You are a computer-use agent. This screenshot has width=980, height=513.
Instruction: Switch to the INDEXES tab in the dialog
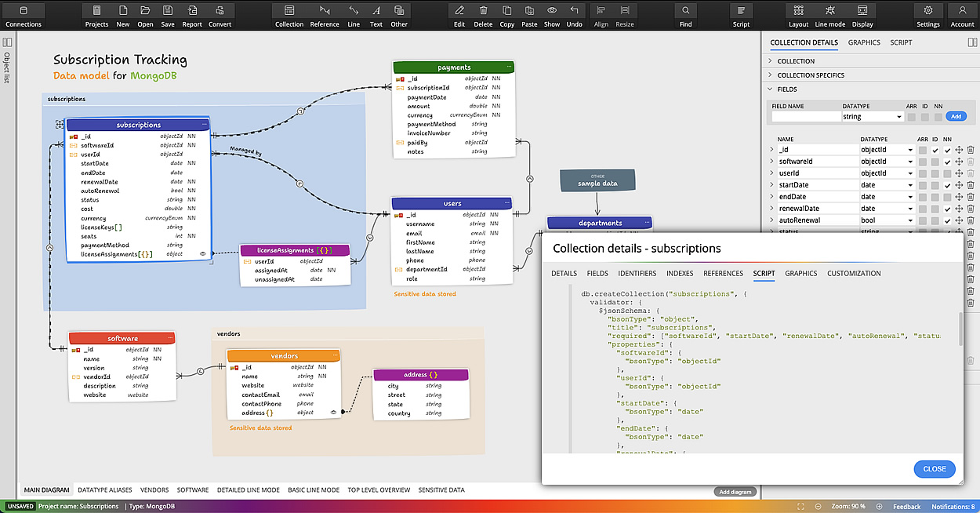point(680,274)
